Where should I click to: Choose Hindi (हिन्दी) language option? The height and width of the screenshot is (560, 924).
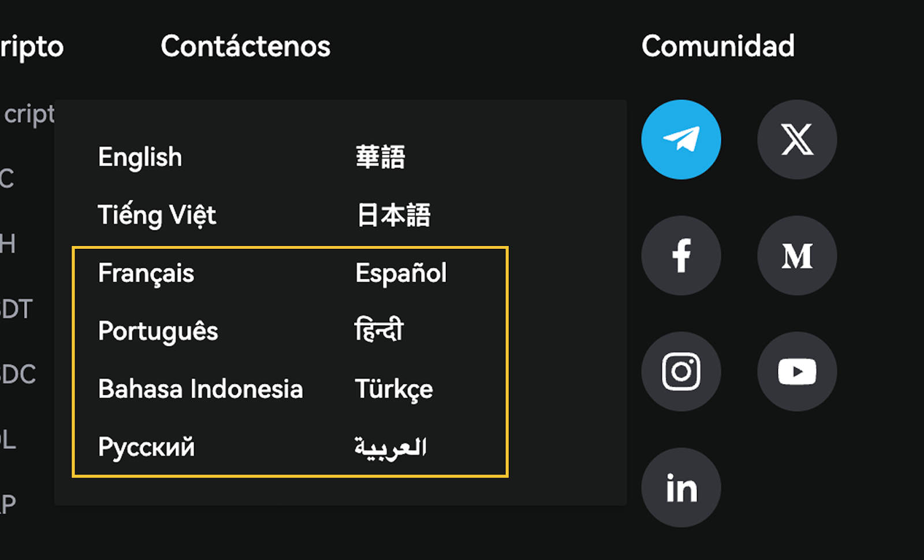(x=379, y=330)
